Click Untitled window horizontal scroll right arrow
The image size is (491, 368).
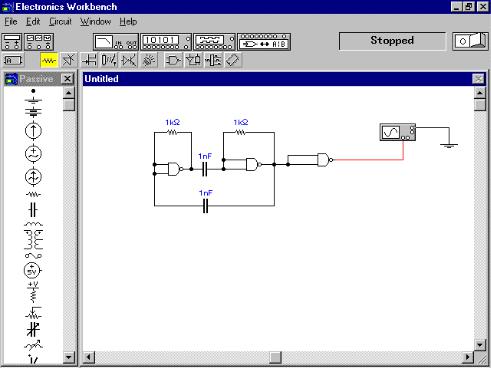pos(468,357)
